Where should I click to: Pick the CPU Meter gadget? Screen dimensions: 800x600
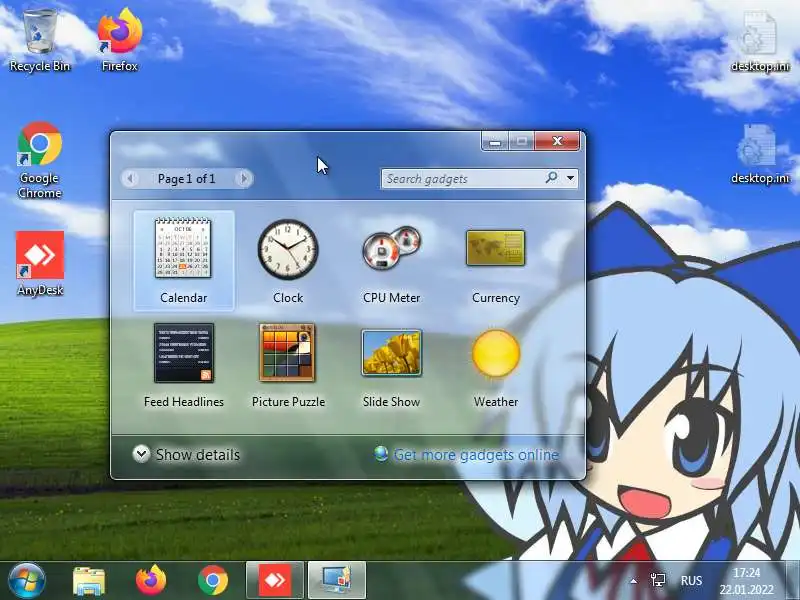391,260
